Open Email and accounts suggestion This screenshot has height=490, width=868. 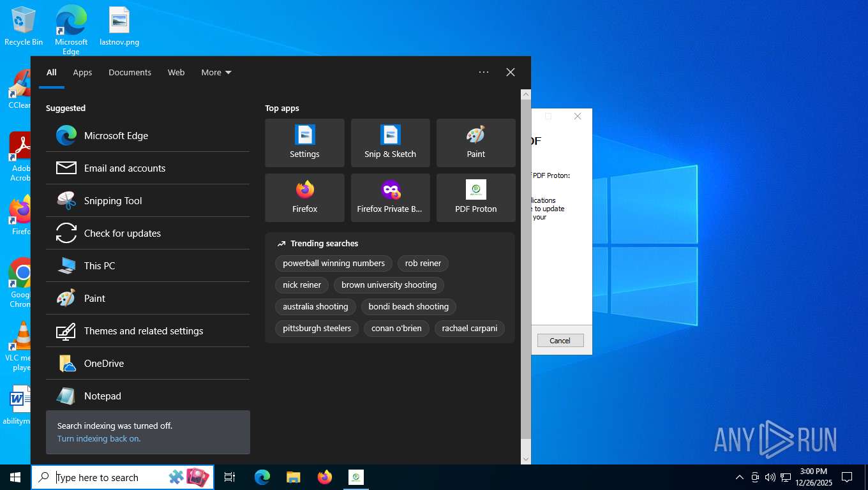tap(147, 168)
